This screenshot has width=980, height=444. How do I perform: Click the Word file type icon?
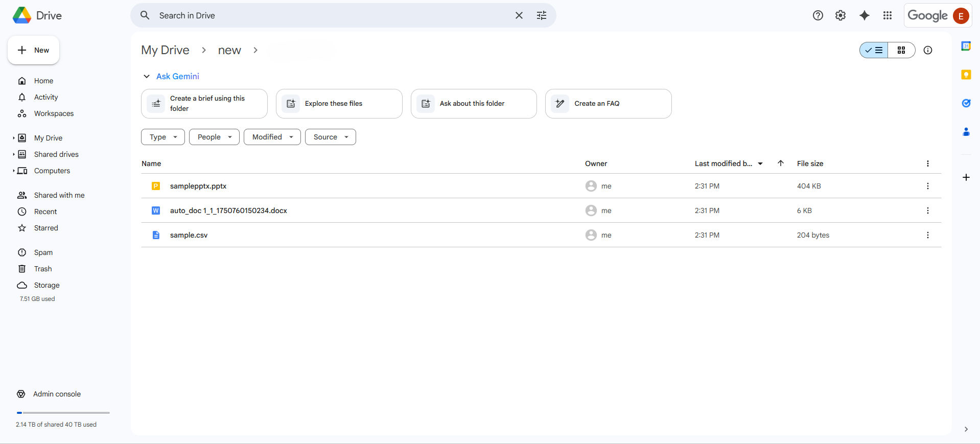(156, 211)
